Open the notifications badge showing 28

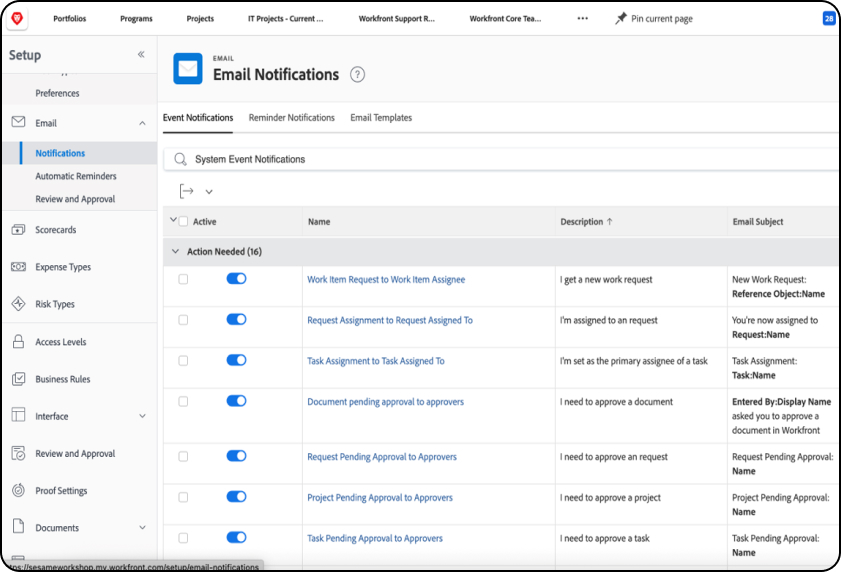829,18
